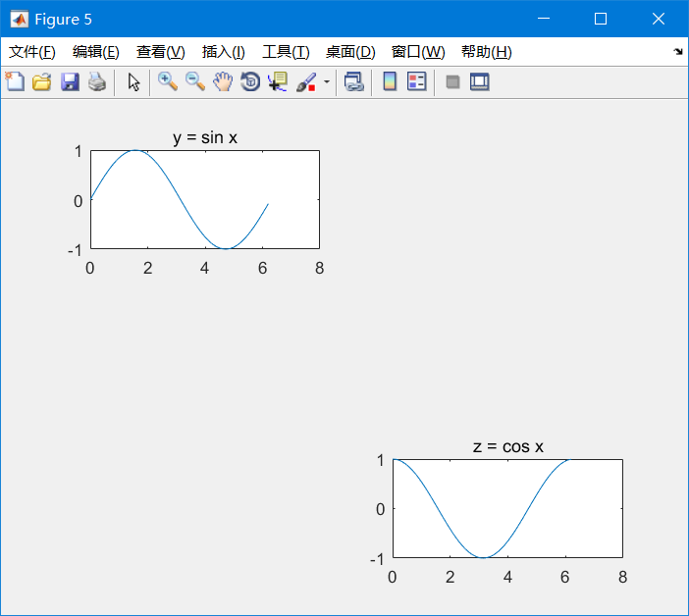
Task: Click the 'z = cos x' plot title
Action: (508, 447)
